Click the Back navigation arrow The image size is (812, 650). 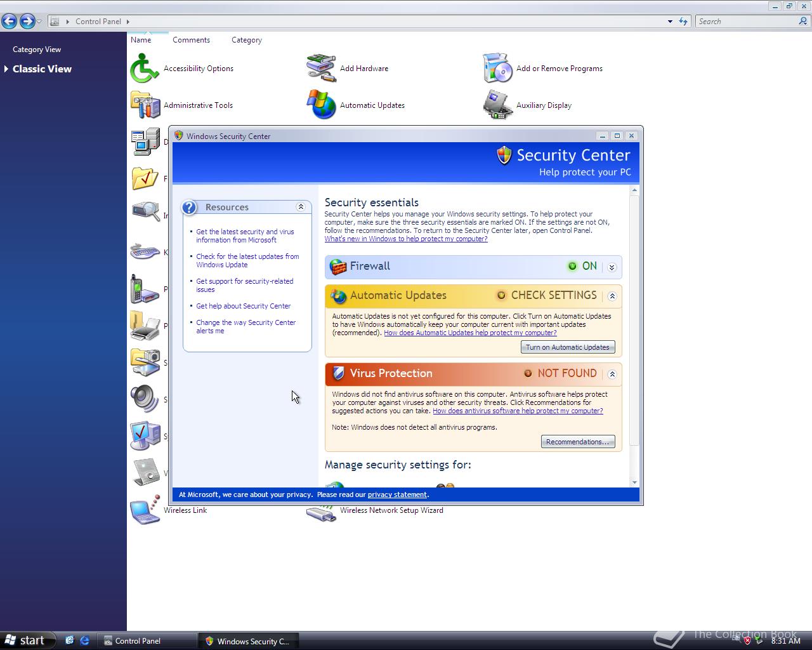click(9, 22)
